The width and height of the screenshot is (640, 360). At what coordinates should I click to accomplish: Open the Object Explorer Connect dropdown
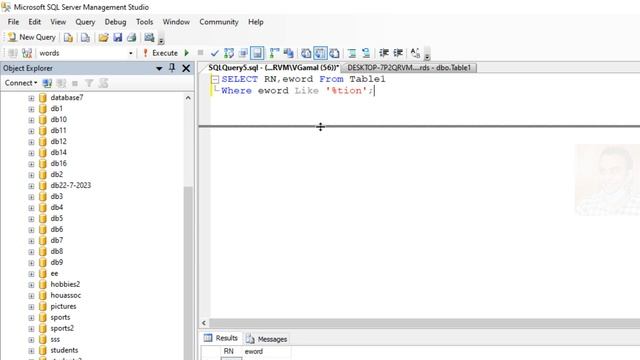(x=21, y=83)
